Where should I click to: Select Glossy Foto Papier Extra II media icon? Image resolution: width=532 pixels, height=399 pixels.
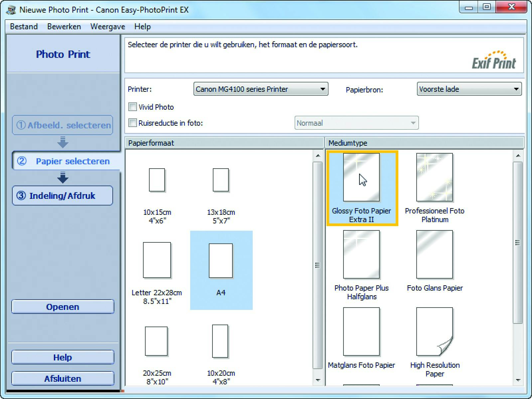(x=361, y=177)
